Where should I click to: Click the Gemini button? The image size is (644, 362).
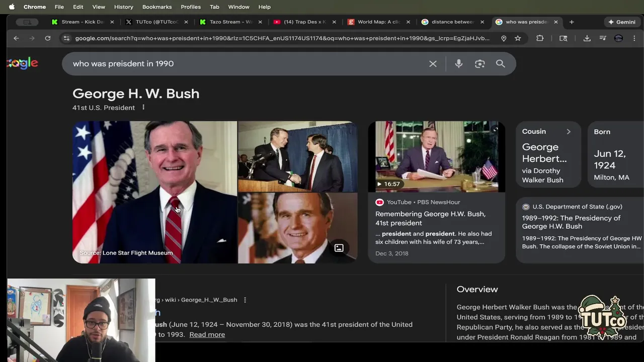[621, 22]
